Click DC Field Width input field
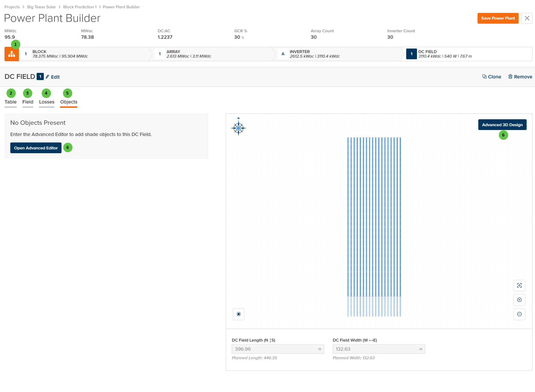535x392 pixels. click(379, 349)
